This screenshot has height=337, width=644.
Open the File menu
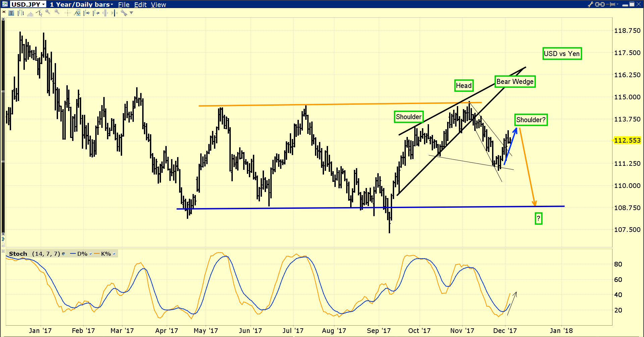tap(124, 5)
